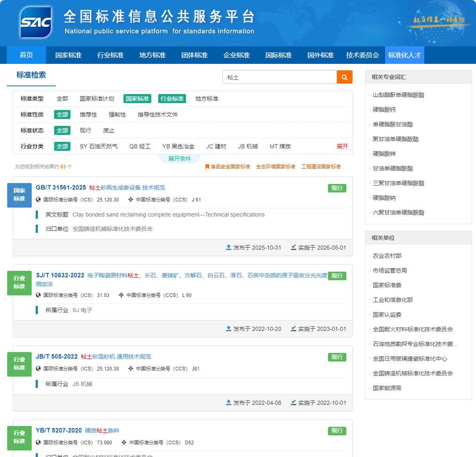Click 现行 status badge of JB/T 505-2022
The image size is (476, 457).
(337, 357)
